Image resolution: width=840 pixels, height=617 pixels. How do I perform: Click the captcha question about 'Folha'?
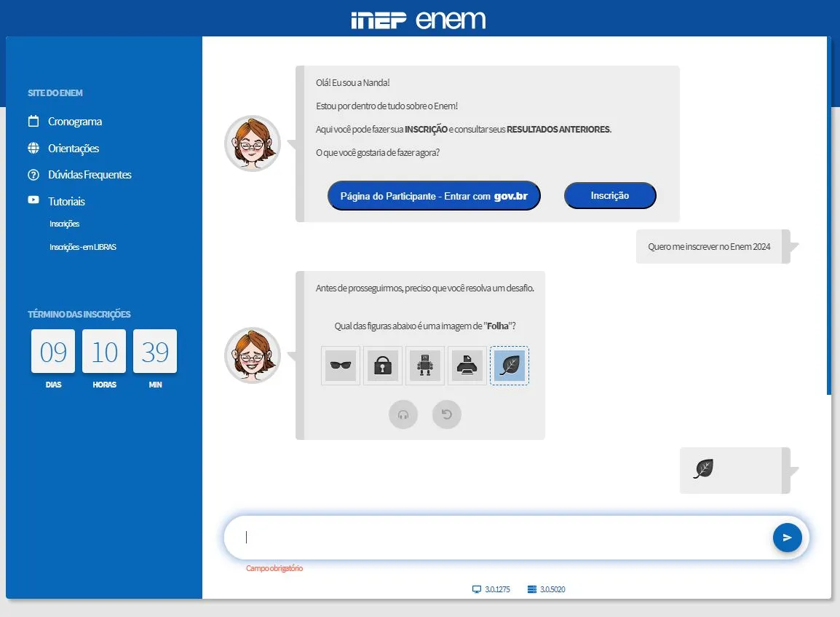pos(425,326)
